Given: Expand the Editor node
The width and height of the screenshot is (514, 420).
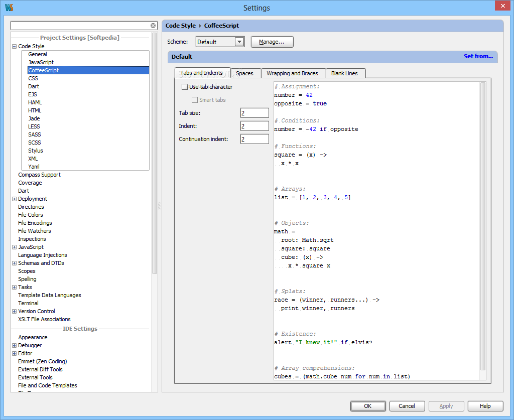Looking at the screenshot, I should [x=14, y=353].
